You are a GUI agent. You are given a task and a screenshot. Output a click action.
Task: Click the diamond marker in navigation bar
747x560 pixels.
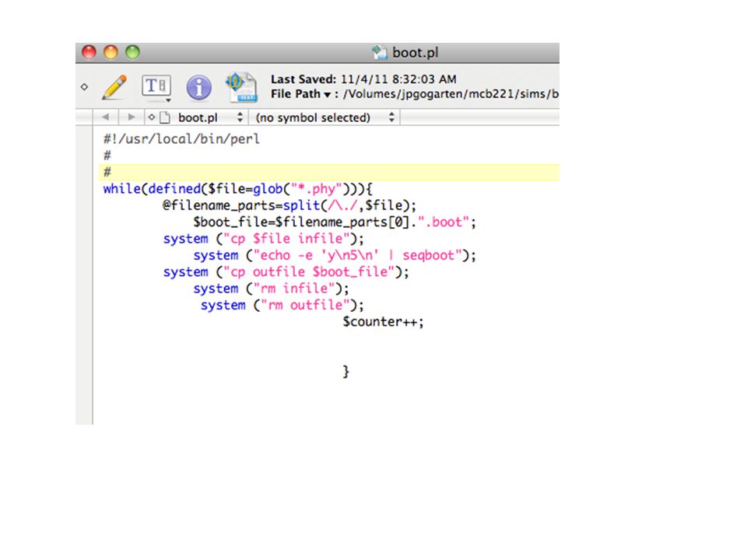pyautogui.click(x=152, y=117)
